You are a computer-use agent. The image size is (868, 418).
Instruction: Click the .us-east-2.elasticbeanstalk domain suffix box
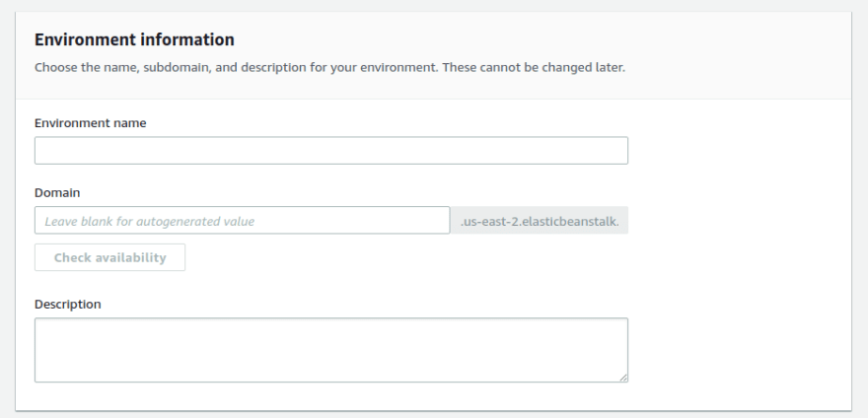coord(540,221)
